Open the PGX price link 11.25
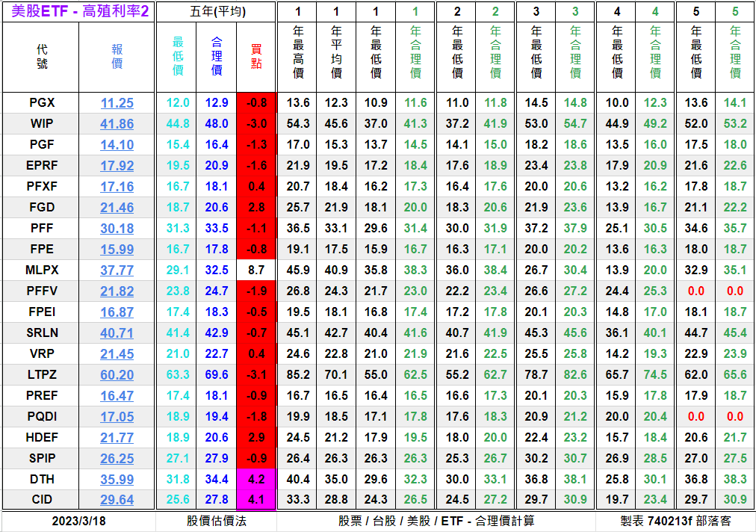The width and height of the screenshot is (756, 532). click(117, 102)
